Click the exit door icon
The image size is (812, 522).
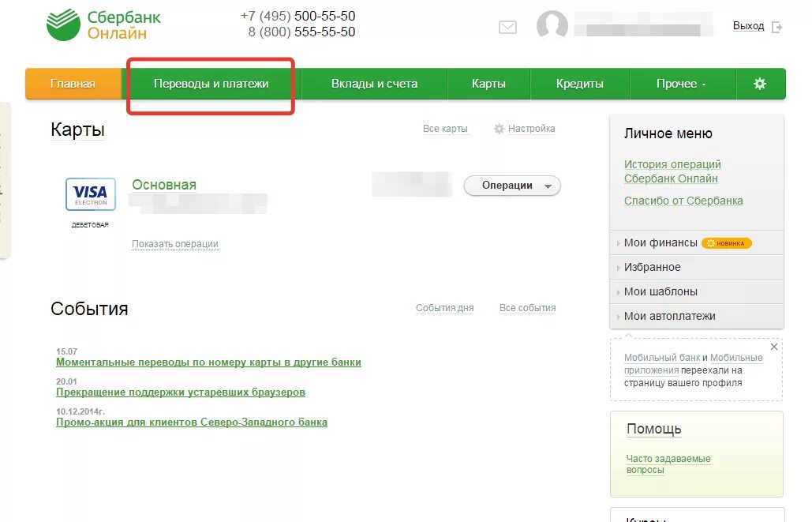[776, 27]
